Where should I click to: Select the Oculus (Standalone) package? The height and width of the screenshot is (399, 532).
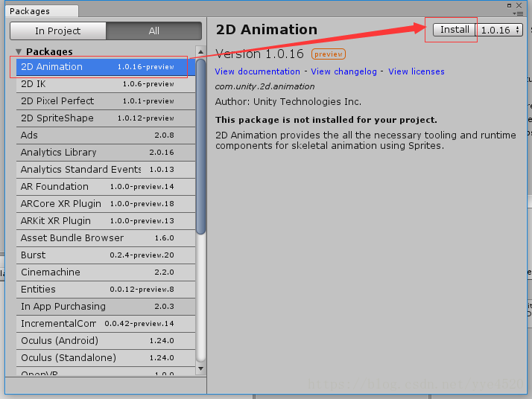click(x=106, y=357)
